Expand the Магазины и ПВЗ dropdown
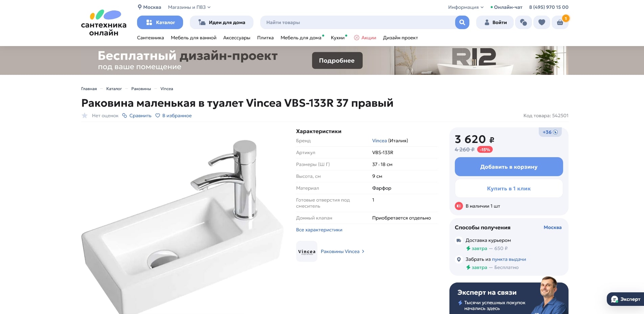 coord(189,7)
